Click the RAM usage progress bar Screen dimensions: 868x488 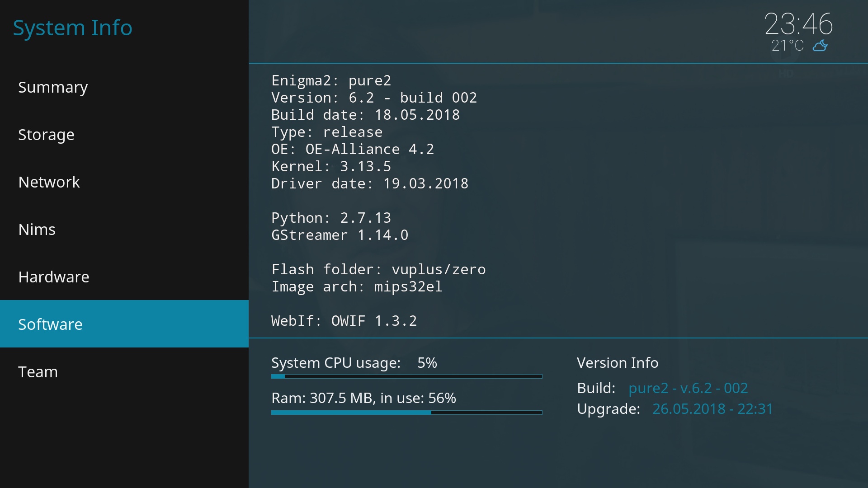coord(406,412)
